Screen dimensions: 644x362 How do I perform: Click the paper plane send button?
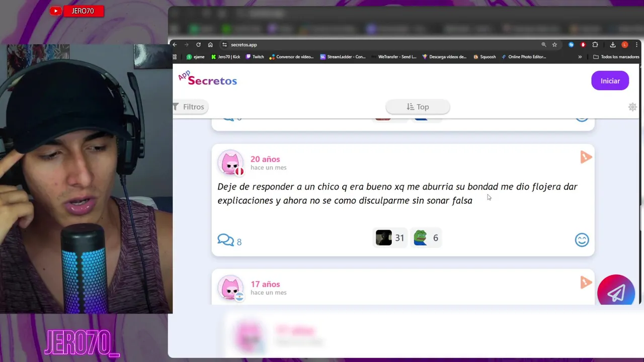(x=616, y=290)
